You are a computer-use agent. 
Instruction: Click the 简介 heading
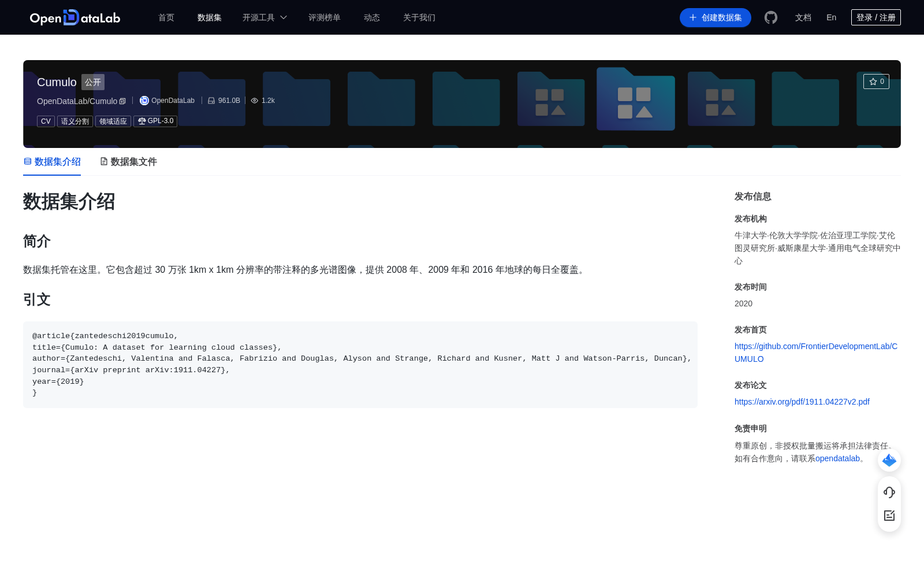pyautogui.click(x=37, y=241)
